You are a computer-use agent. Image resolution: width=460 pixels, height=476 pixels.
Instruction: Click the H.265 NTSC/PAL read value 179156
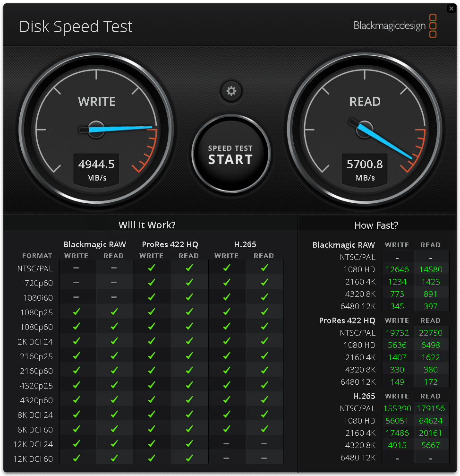(431, 408)
